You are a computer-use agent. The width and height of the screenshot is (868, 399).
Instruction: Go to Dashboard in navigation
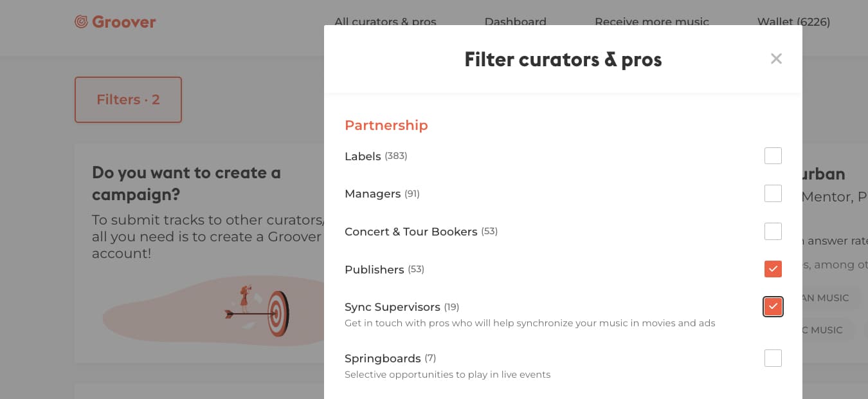point(515,22)
